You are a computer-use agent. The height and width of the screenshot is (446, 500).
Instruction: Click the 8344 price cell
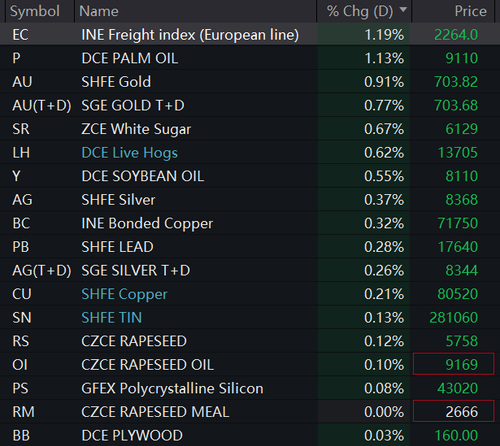coord(462,271)
